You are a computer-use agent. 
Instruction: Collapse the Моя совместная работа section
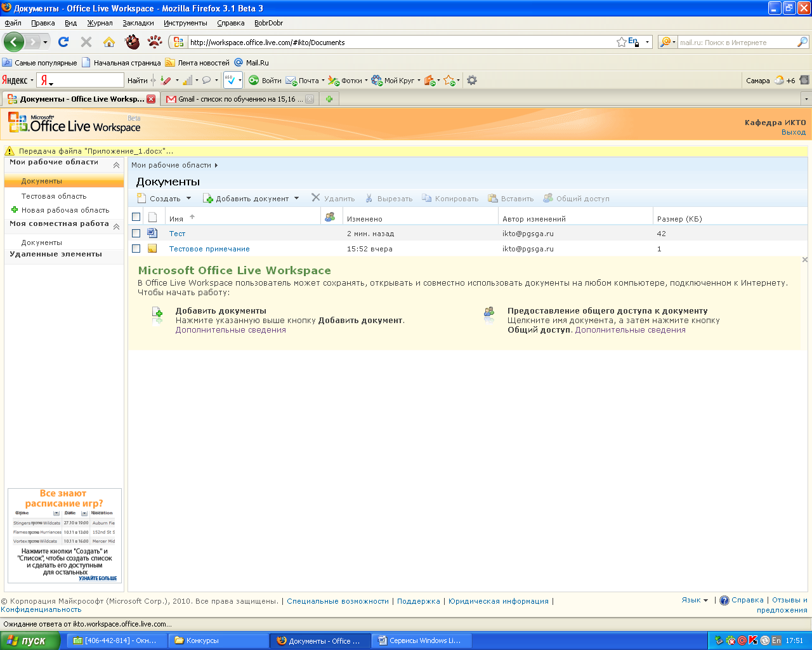pos(116,226)
